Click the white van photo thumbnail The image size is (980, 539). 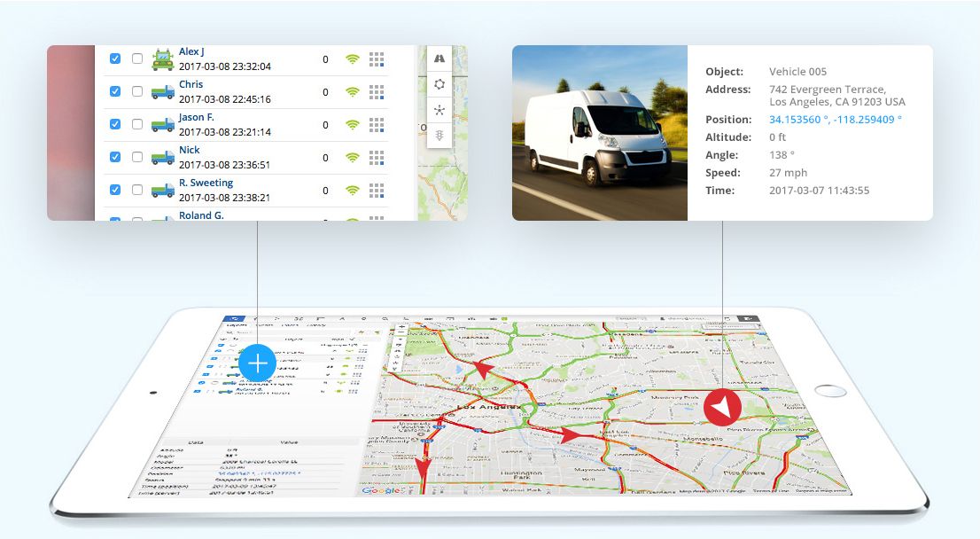click(x=600, y=133)
